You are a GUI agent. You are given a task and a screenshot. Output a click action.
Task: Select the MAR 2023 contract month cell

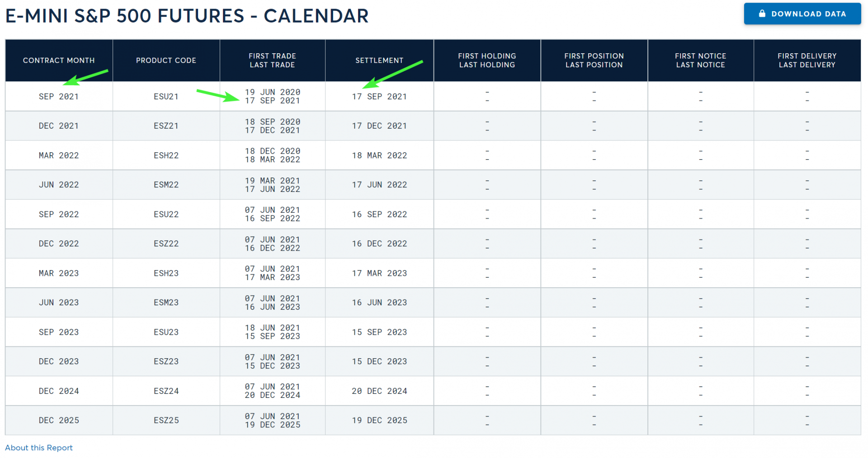(59, 273)
